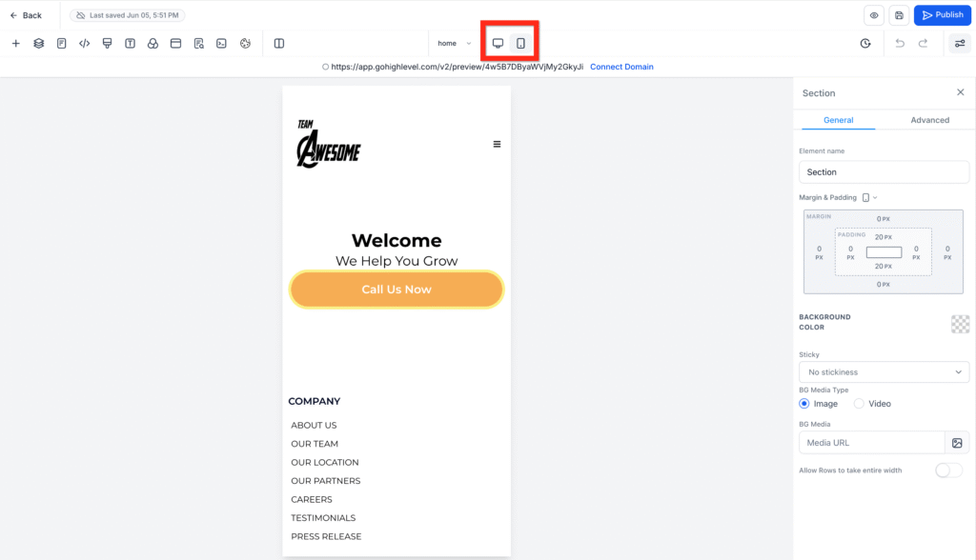The width and height of the screenshot is (976, 560).
Task: Click the add element plus icon
Action: (x=16, y=44)
